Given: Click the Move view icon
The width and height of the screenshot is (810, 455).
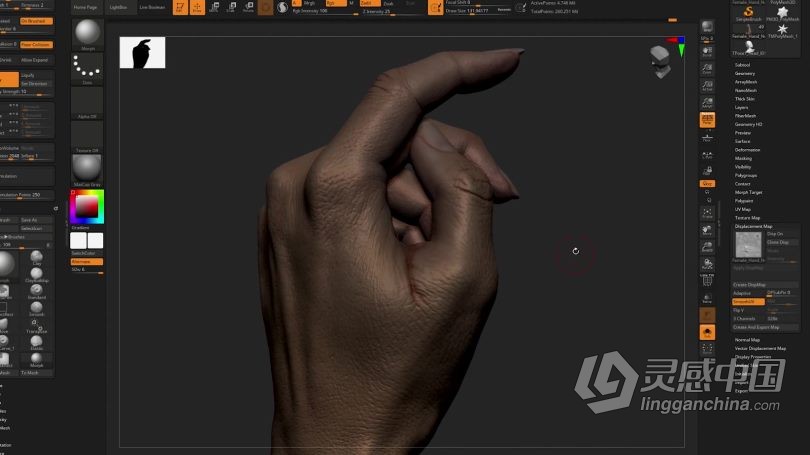Looking at the screenshot, I should [x=707, y=230].
